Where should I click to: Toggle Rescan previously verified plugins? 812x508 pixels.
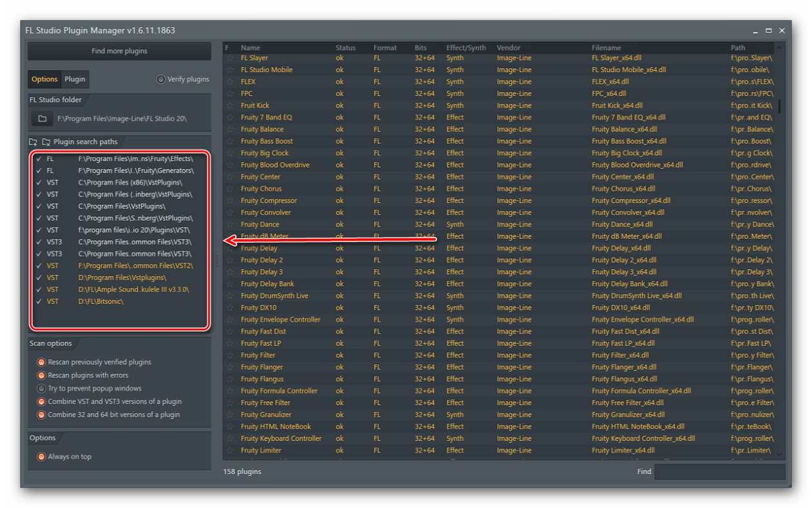[42, 362]
